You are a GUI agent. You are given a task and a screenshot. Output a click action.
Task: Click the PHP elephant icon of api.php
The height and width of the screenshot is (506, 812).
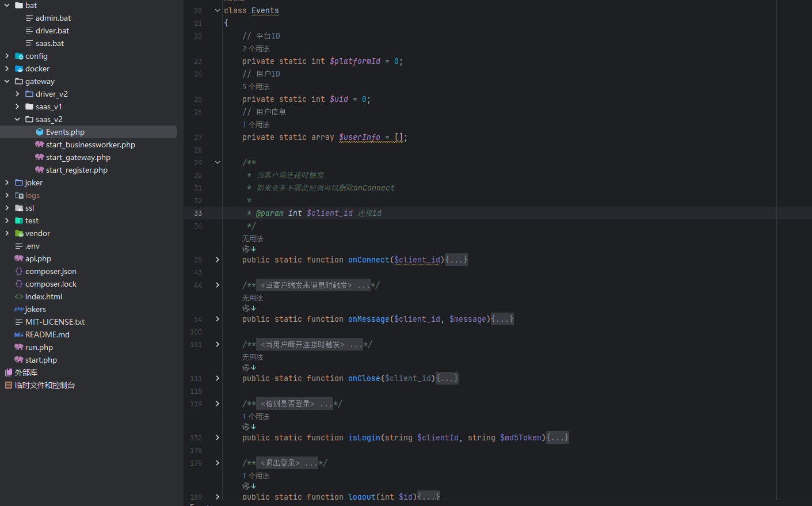pyautogui.click(x=19, y=258)
